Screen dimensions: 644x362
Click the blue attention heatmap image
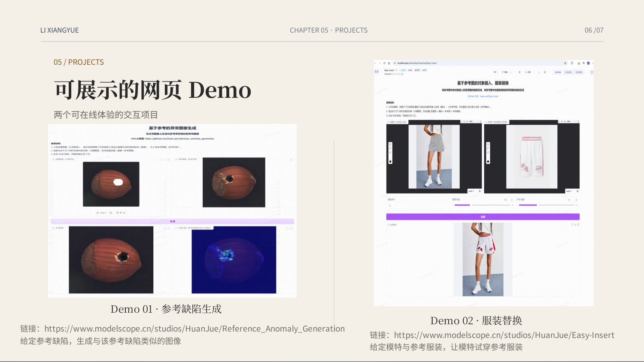tap(234, 260)
